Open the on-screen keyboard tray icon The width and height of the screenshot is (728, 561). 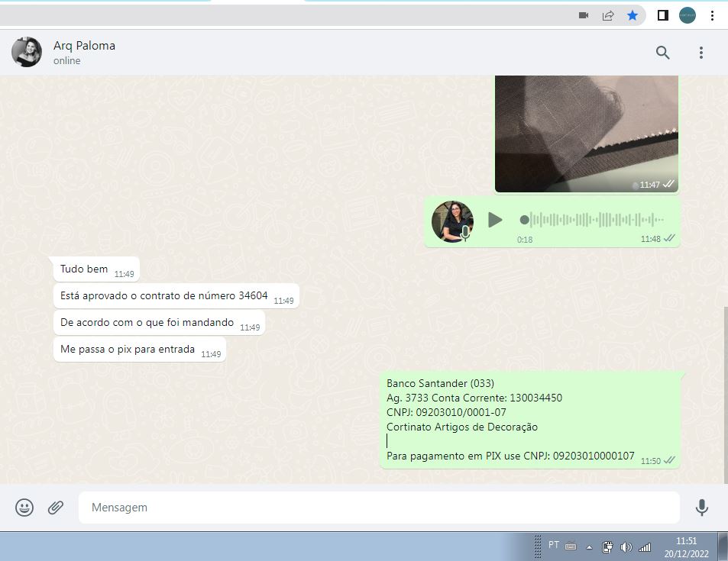pyautogui.click(x=571, y=546)
